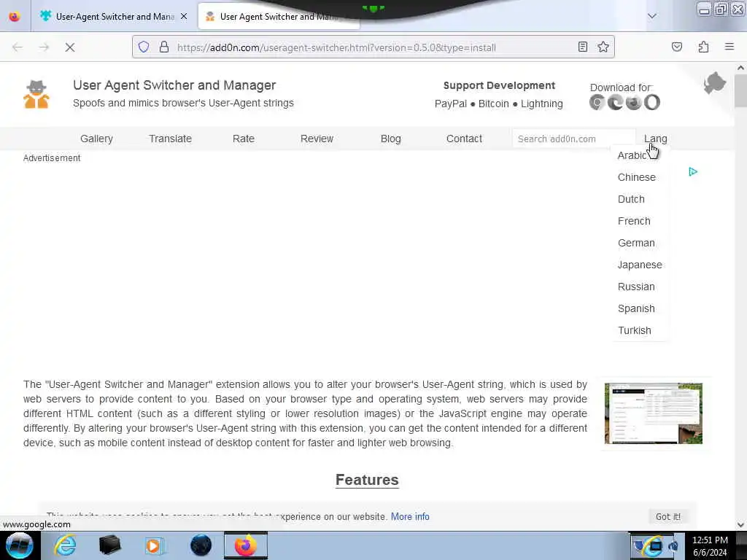Open the Lightning donation link
Screen dimensions: 747x560
click(542, 104)
